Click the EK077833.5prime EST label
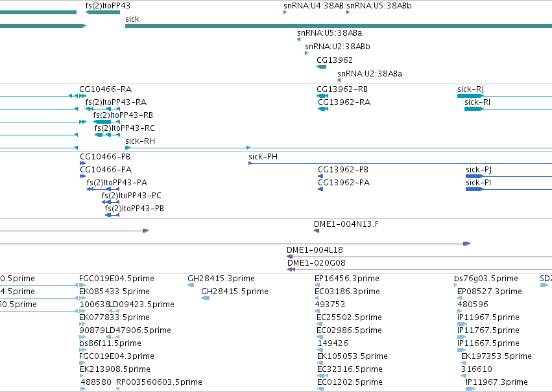This screenshot has height=392, width=552. pos(114,317)
